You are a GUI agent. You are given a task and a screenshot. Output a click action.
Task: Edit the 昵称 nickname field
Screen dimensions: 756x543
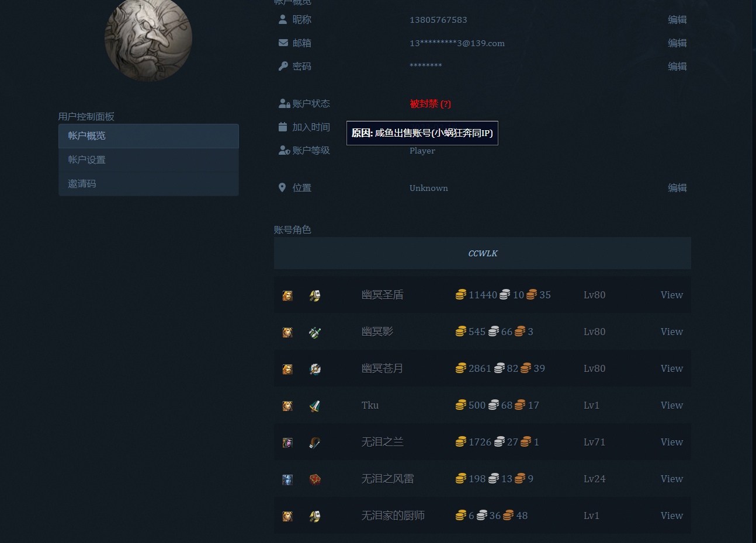[677, 20]
